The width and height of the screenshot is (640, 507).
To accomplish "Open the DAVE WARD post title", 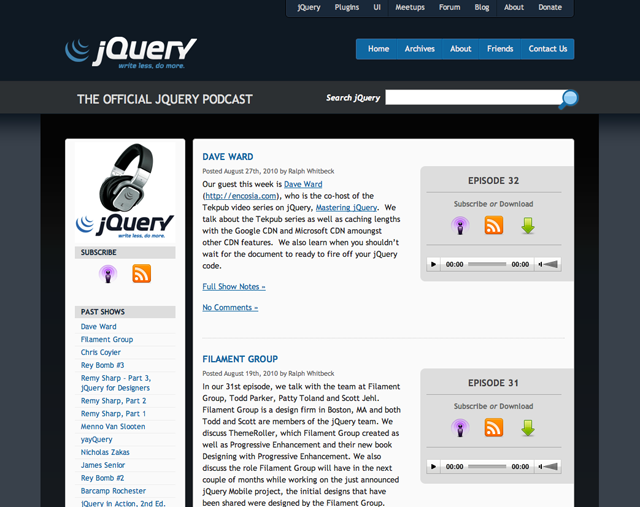I will click(x=228, y=157).
